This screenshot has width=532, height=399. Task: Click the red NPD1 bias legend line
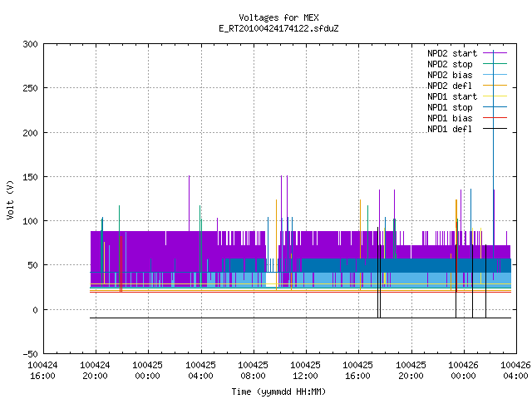[x=495, y=118]
